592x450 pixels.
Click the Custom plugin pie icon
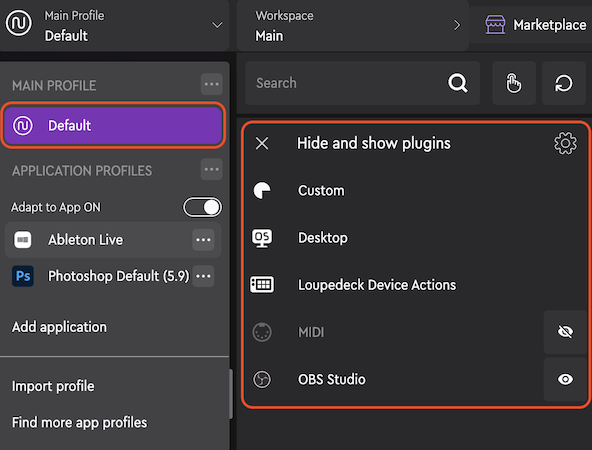coord(262,191)
